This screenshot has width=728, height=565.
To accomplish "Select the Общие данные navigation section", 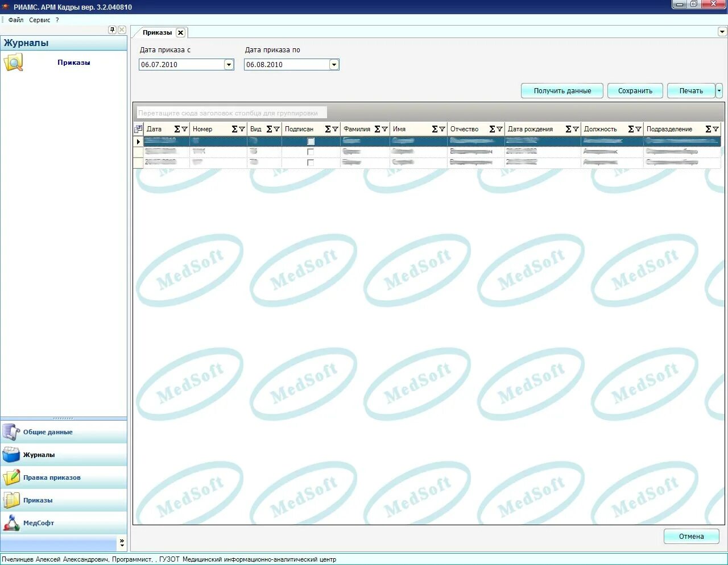I will [x=64, y=432].
